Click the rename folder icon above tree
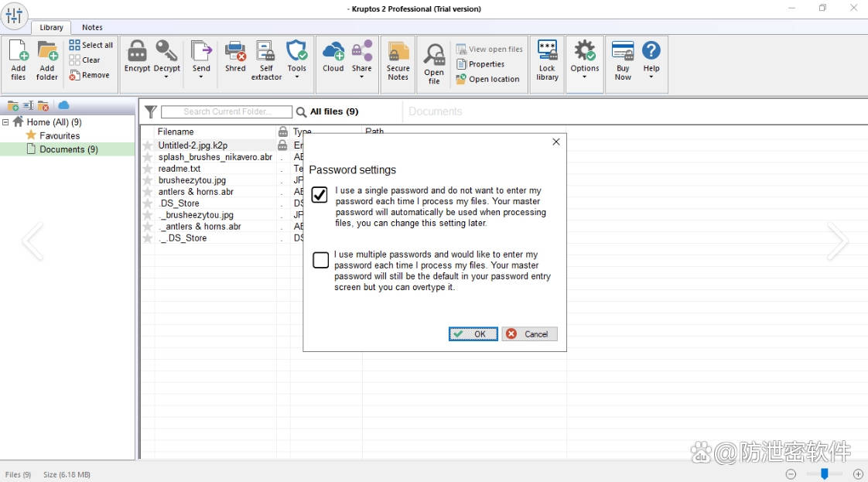This screenshot has height=482, width=868. click(x=28, y=106)
